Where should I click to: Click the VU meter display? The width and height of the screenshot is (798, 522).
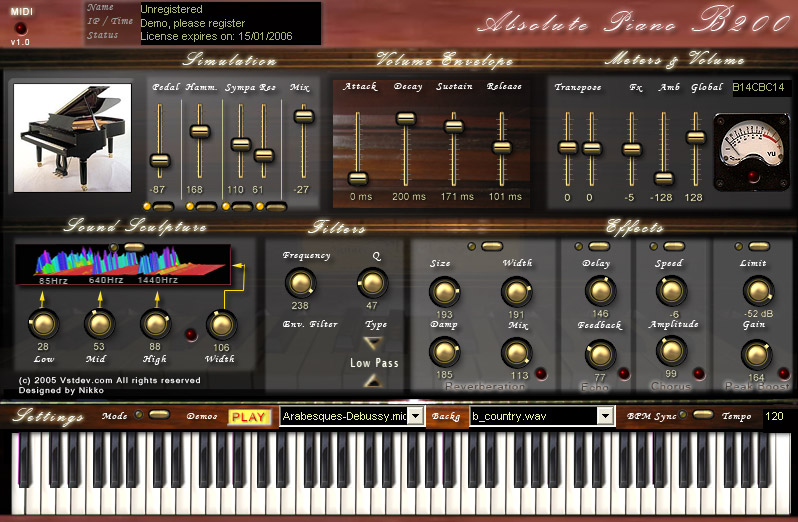coord(751,151)
